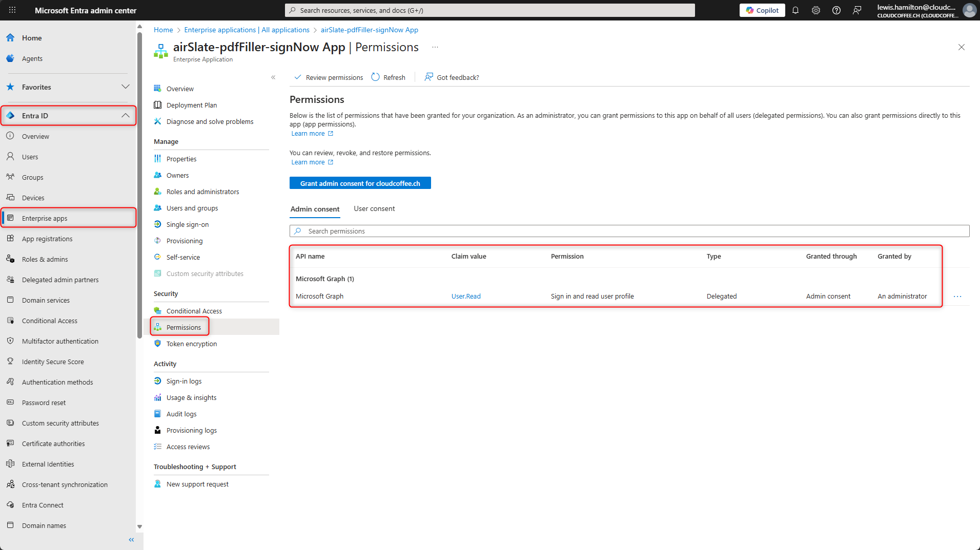This screenshot has height=550, width=980.
Task: Open Access reviews
Action: [x=188, y=447]
